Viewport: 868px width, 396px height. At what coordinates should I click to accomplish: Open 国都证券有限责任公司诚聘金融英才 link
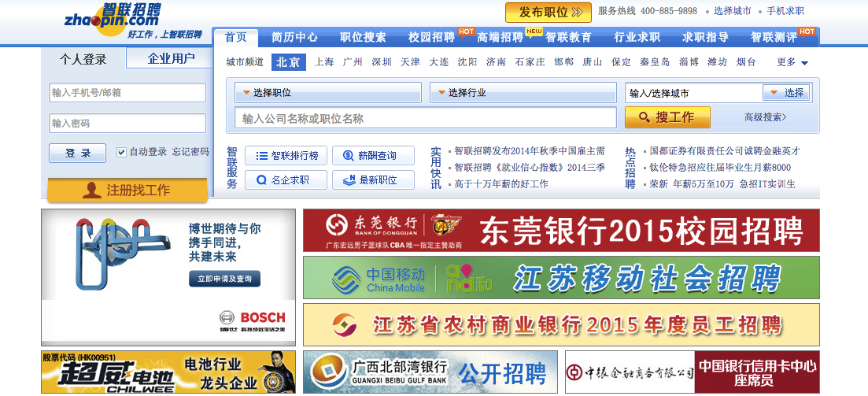[725, 150]
